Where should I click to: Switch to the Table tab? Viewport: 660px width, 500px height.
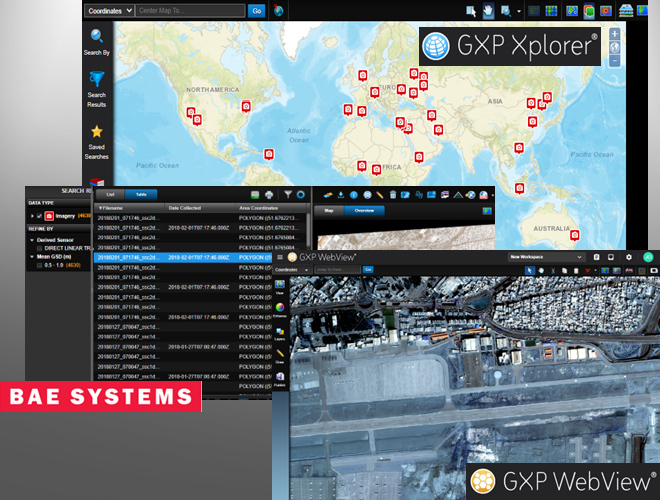click(x=141, y=193)
